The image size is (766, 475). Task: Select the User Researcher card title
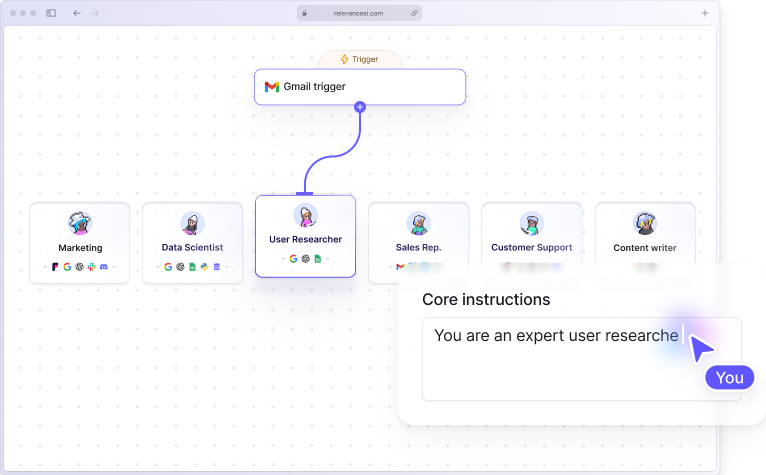click(x=305, y=239)
